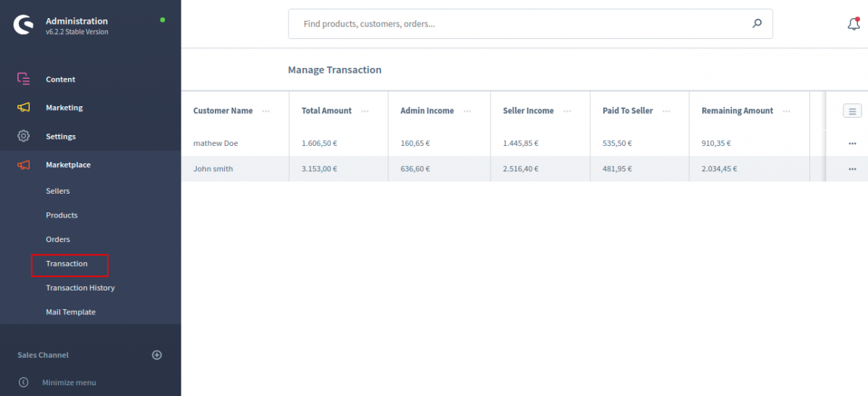Click seller income 1.445,85 €
Screen dimensions: 868x396
tap(521, 143)
